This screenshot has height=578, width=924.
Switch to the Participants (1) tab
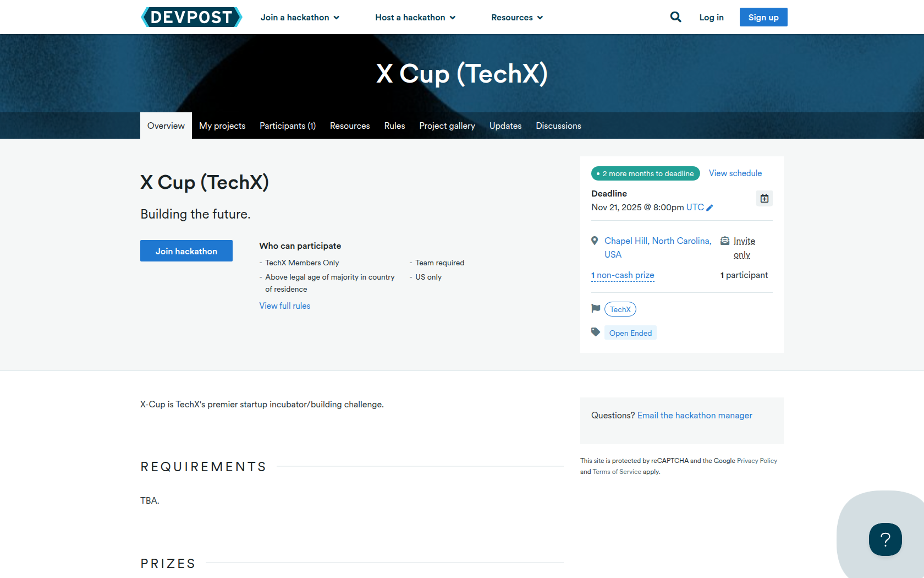(x=288, y=126)
